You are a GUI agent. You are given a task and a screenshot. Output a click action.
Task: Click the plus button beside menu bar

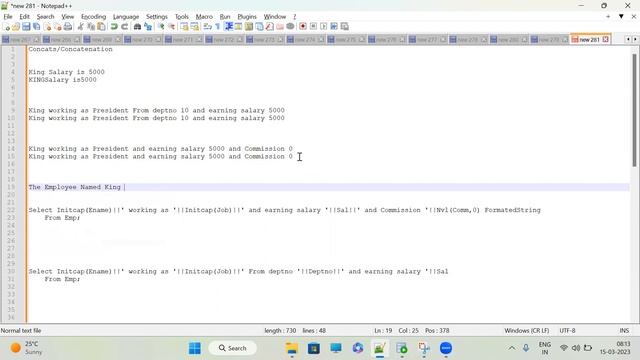tap(608, 16)
